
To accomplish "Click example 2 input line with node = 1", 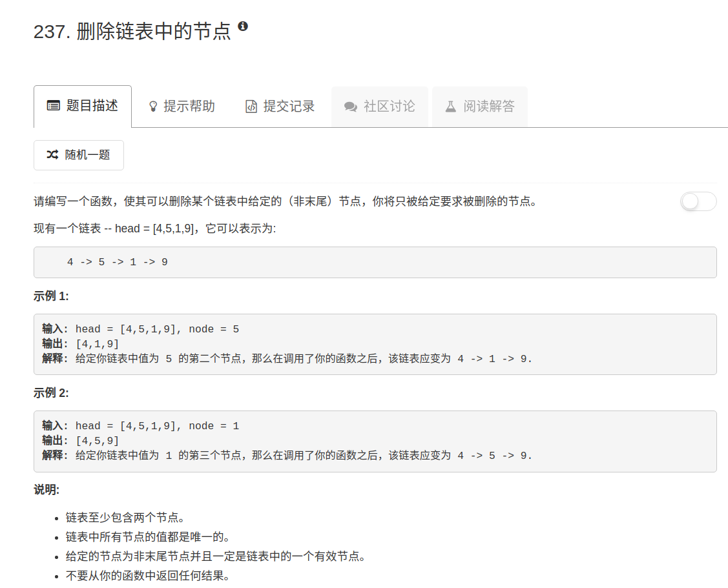I will (x=141, y=426).
